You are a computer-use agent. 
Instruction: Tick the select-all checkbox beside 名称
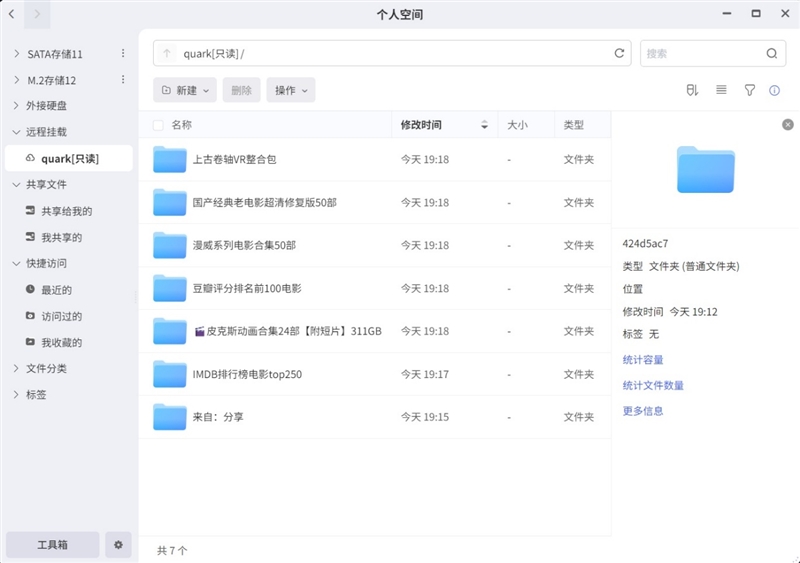coord(158,125)
